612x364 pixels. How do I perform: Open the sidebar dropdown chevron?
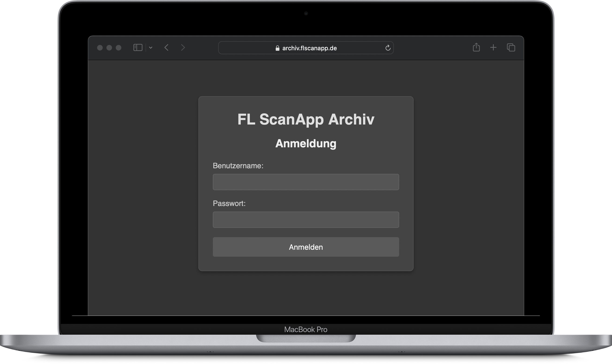point(151,48)
